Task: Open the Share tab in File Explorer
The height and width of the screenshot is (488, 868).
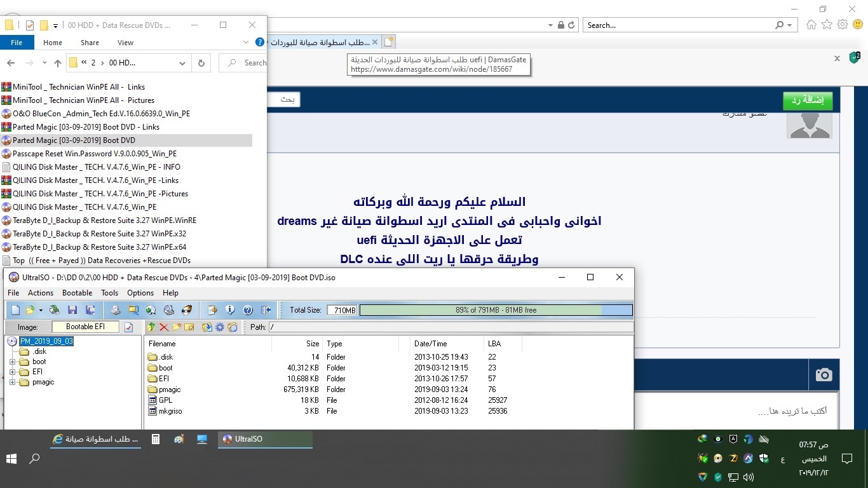Action: [90, 43]
